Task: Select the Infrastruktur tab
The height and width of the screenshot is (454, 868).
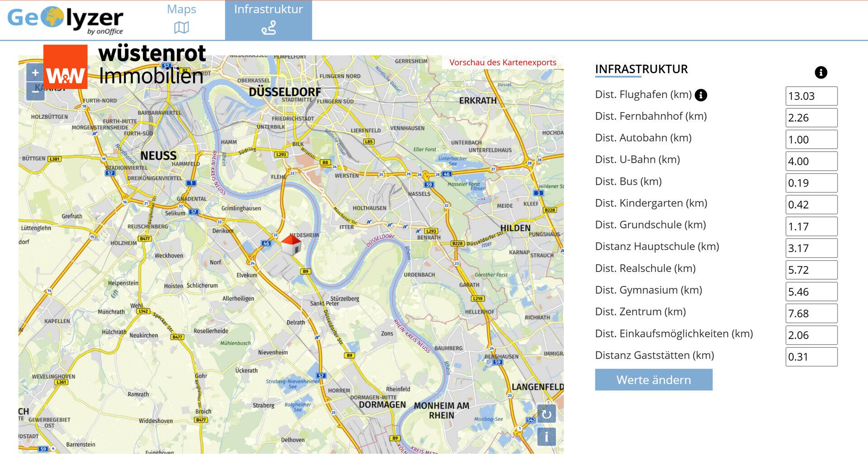Action: (269, 20)
